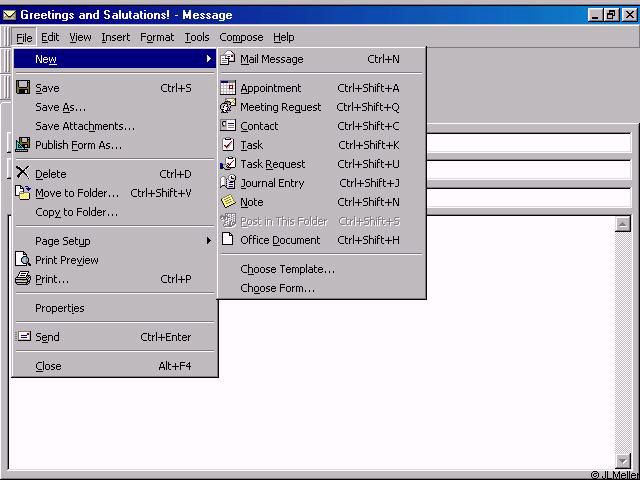
Task: Click the Appointment calendar icon
Action: [228, 88]
